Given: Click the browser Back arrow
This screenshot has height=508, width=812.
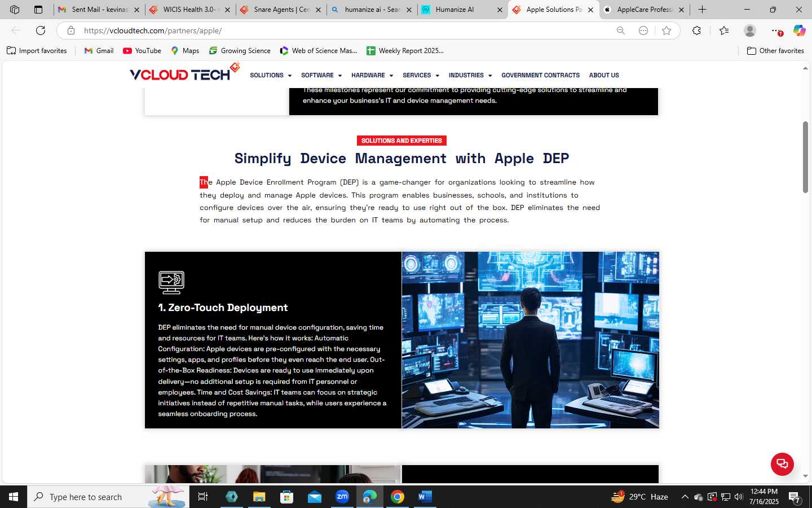Looking at the screenshot, I should click(x=16, y=30).
